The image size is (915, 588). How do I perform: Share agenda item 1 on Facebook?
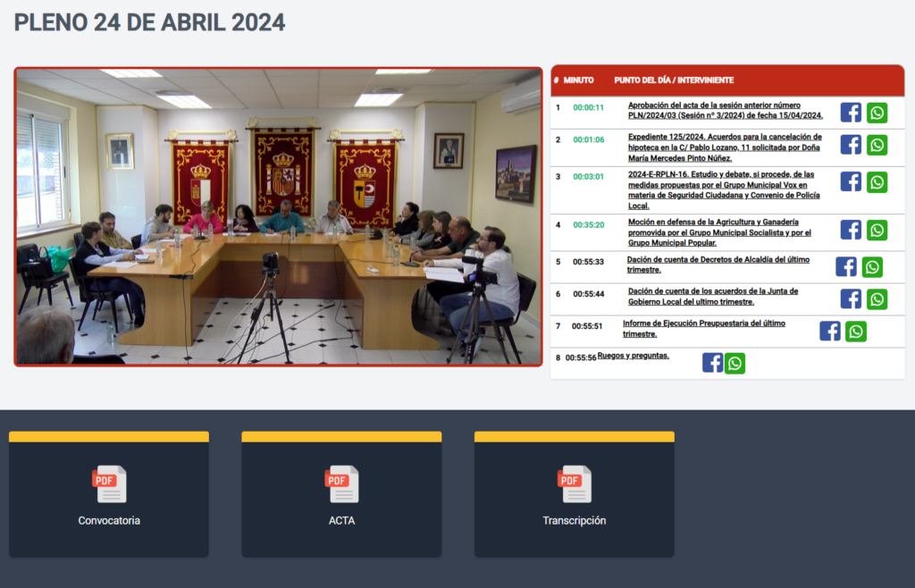851,113
